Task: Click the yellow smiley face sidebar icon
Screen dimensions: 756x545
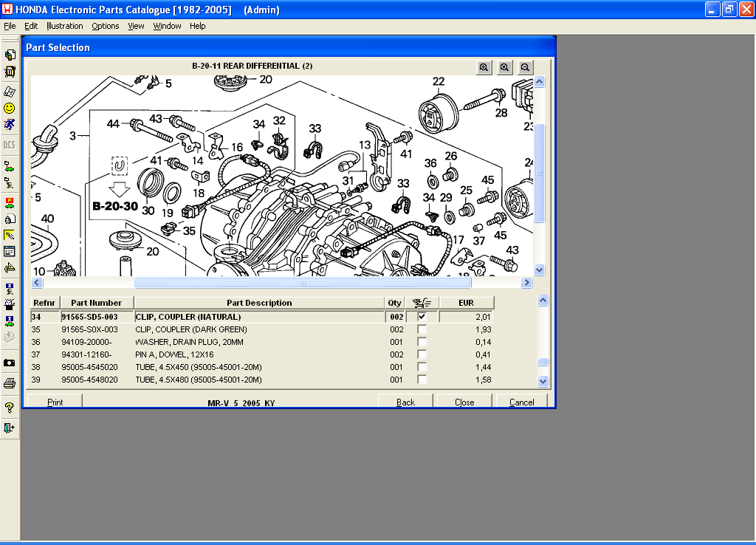Action: (x=9, y=109)
